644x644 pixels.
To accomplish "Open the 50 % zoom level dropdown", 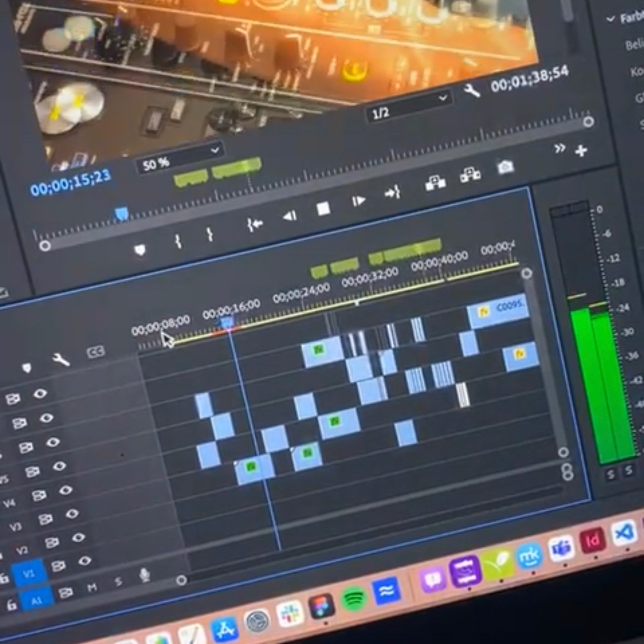I will coord(180,159).
